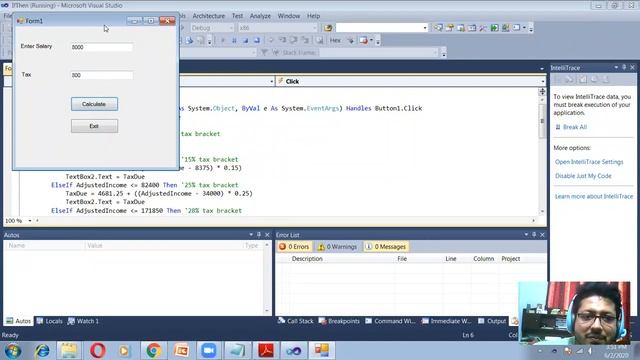Open the Breakpoints window toolbar icon
The image size is (640, 360).
(363, 40)
